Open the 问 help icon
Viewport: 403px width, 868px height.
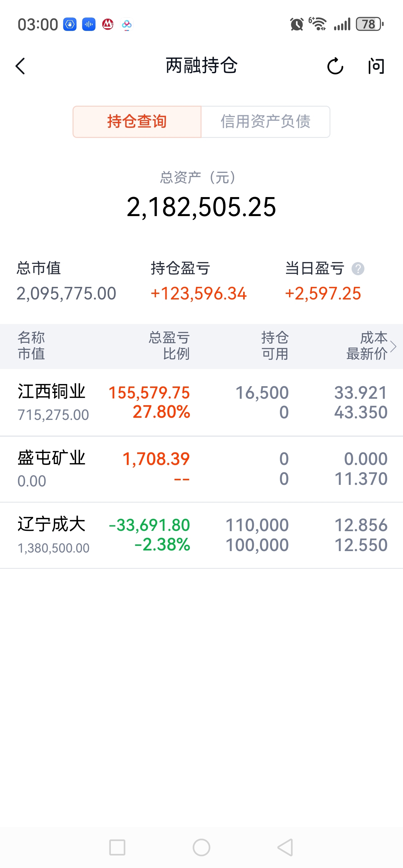click(376, 66)
